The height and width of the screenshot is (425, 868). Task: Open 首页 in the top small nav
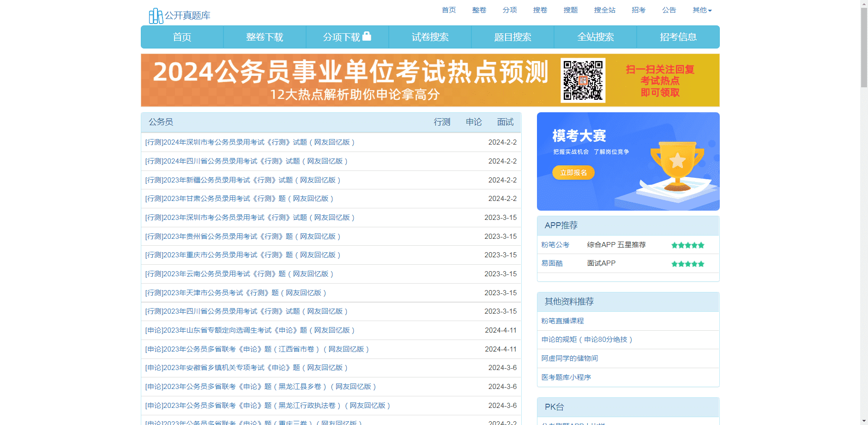point(449,10)
